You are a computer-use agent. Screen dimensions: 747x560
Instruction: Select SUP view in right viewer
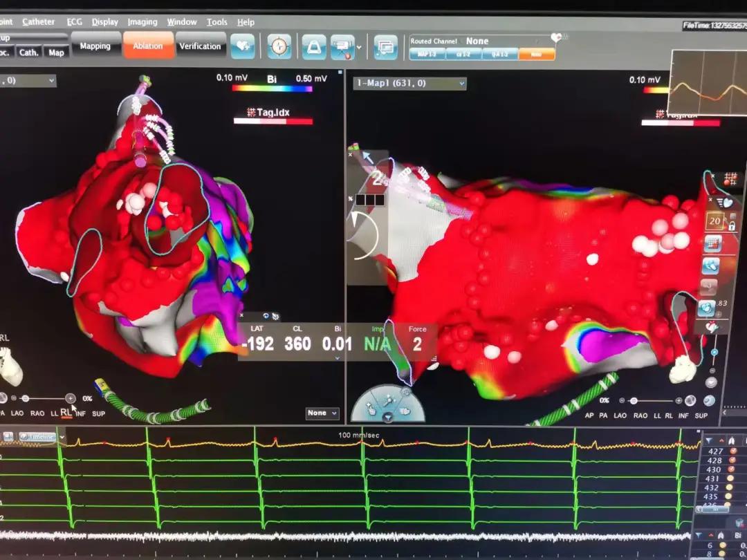[701, 416]
